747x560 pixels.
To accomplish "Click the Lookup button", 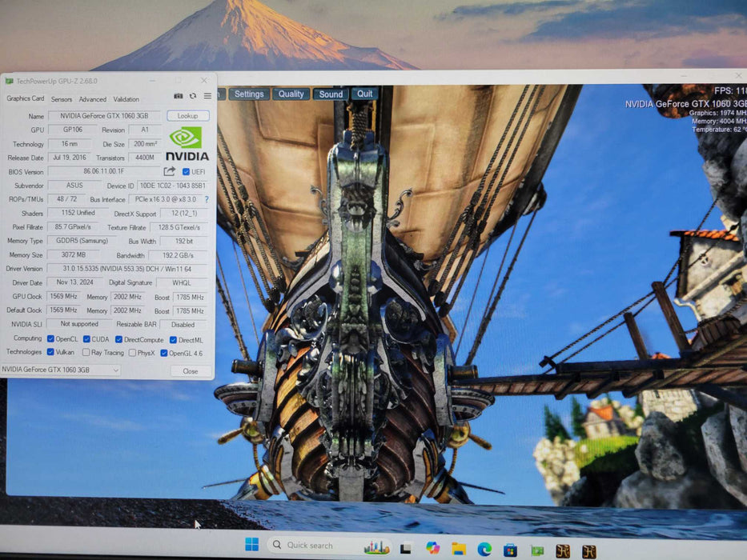I will click(187, 116).
